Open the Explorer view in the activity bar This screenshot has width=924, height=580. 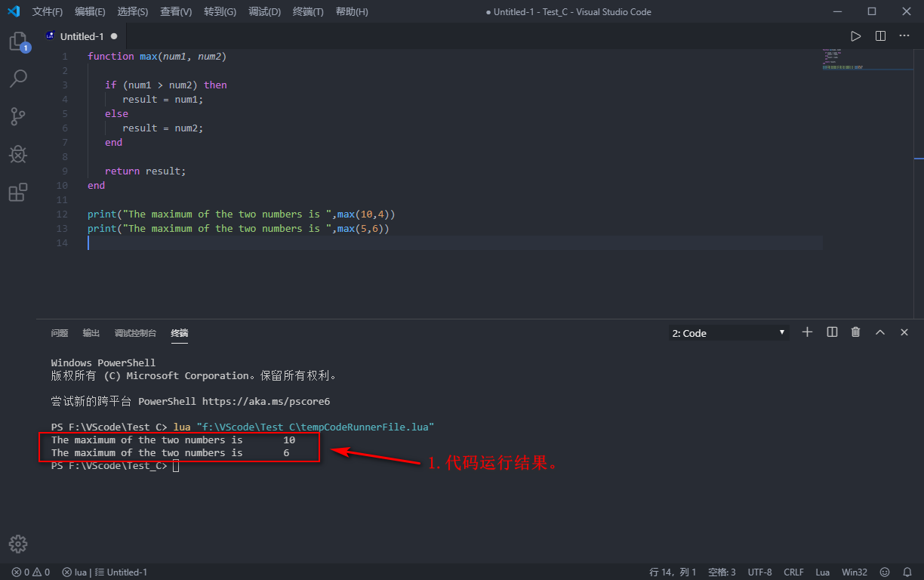18,42
